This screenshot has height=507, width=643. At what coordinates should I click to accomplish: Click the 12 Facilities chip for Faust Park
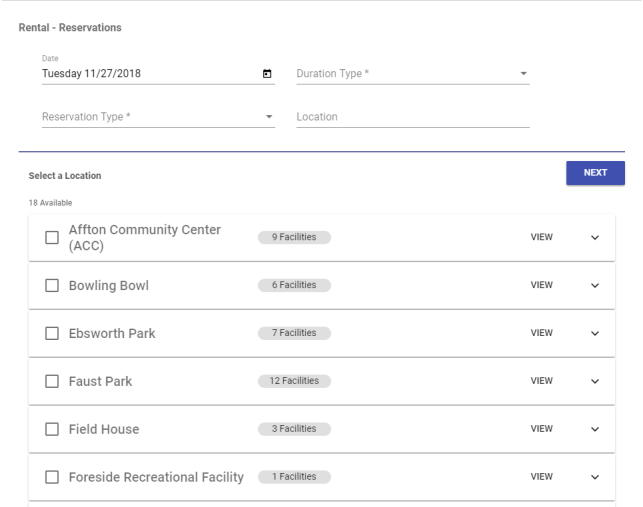pos(293,381)
